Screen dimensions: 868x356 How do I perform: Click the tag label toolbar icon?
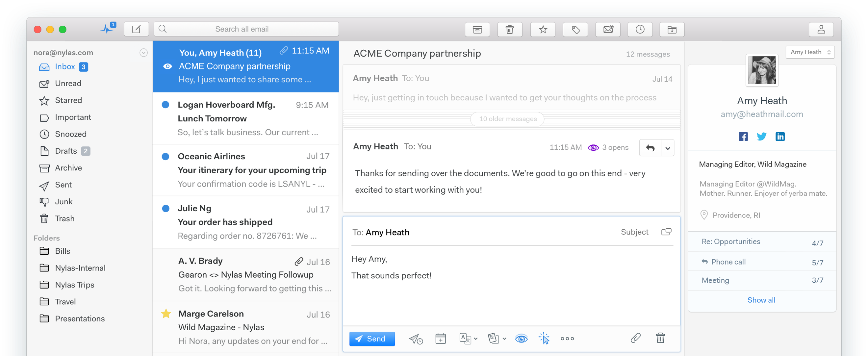click(x=575, y=30)
